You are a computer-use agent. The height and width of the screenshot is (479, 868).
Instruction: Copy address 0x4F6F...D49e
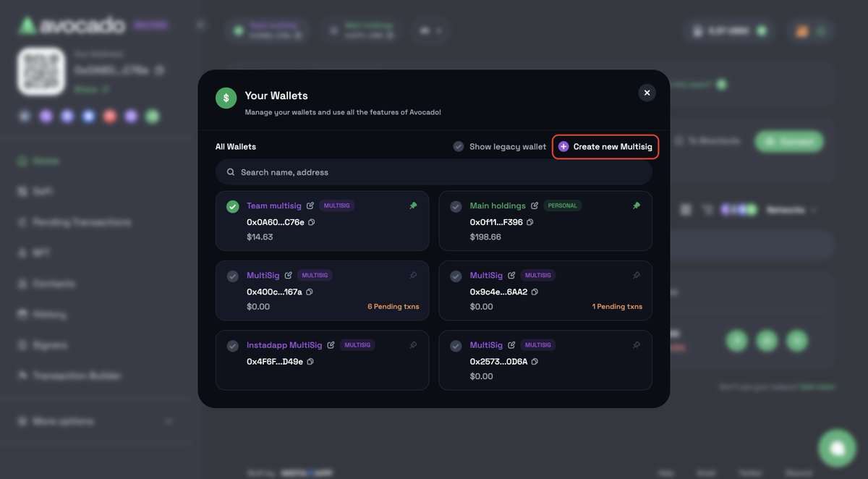pyautogui.click(x=310, y=361)
